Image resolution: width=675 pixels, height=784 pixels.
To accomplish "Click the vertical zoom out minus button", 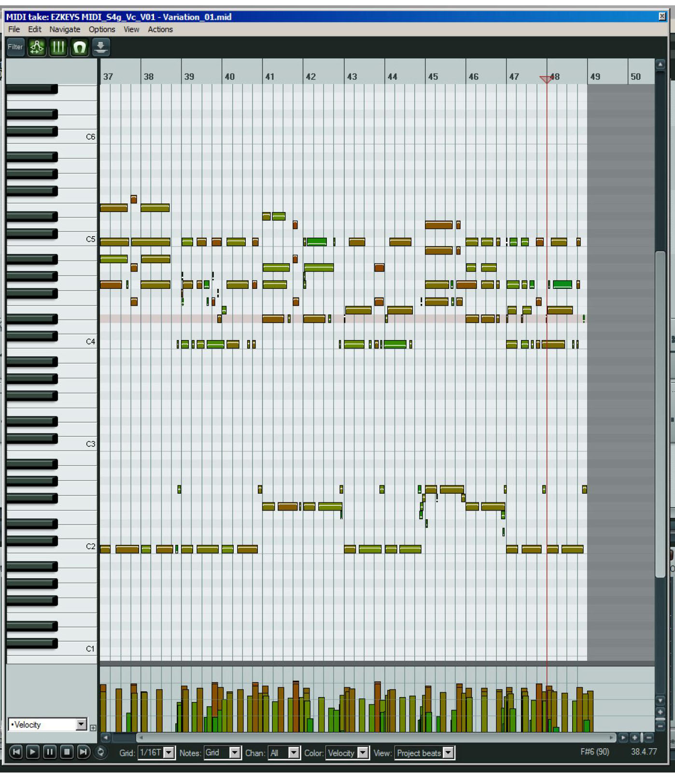I will click(x=660, y=726).
